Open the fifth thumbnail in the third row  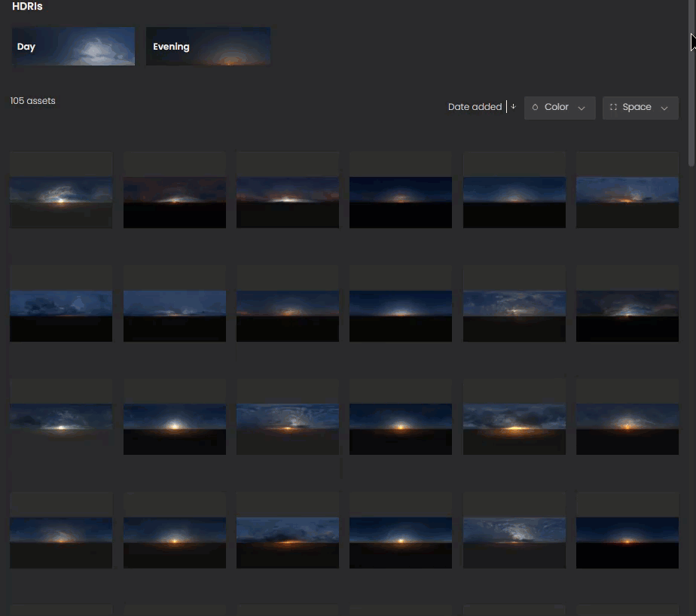point(514,417)
